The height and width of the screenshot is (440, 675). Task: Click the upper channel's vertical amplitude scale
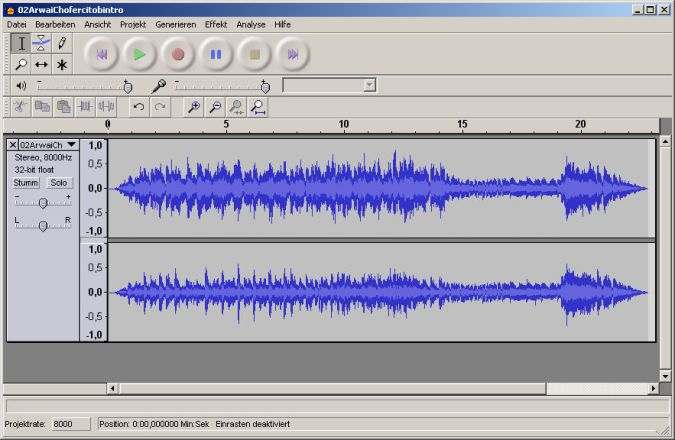94,188
